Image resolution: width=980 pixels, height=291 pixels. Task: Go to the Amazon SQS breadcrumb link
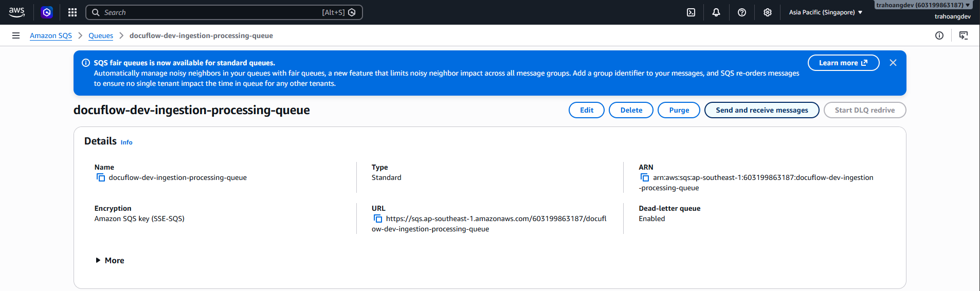[x=51, y=35]
